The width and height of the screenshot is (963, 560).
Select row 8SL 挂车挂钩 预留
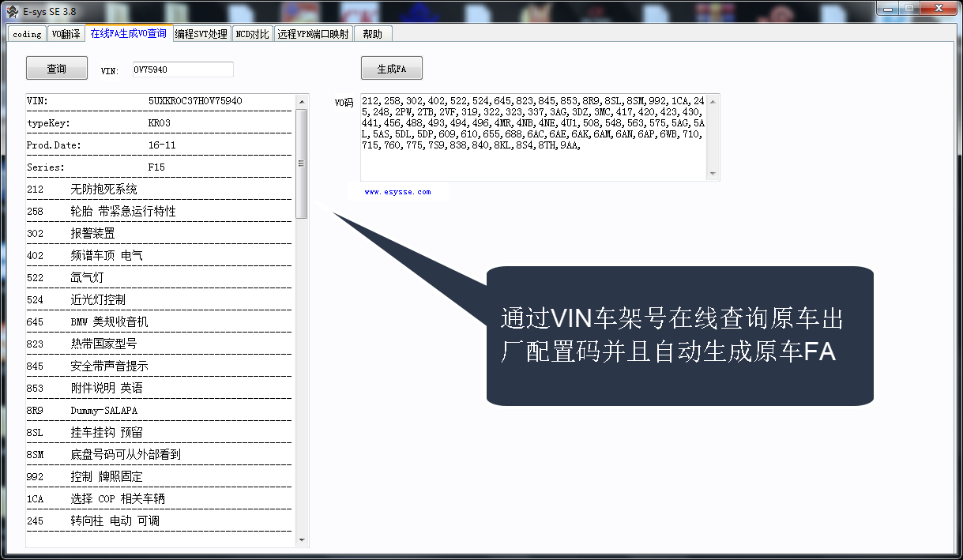(160, 433)
